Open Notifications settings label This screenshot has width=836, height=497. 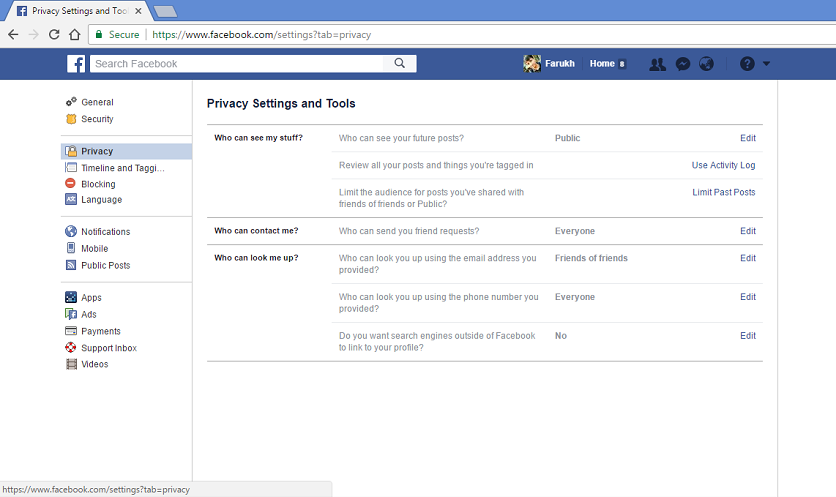tap(106, 231)
